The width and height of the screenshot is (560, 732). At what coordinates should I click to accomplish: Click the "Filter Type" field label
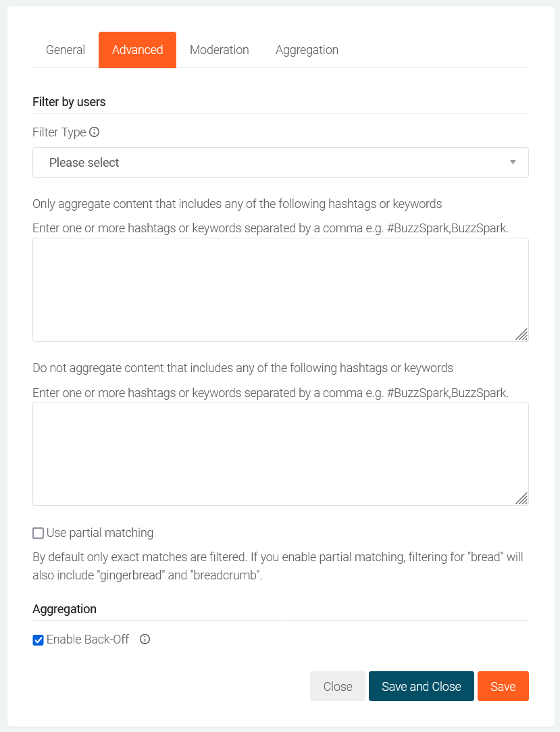pyautogui.click(x=59, y=132)
